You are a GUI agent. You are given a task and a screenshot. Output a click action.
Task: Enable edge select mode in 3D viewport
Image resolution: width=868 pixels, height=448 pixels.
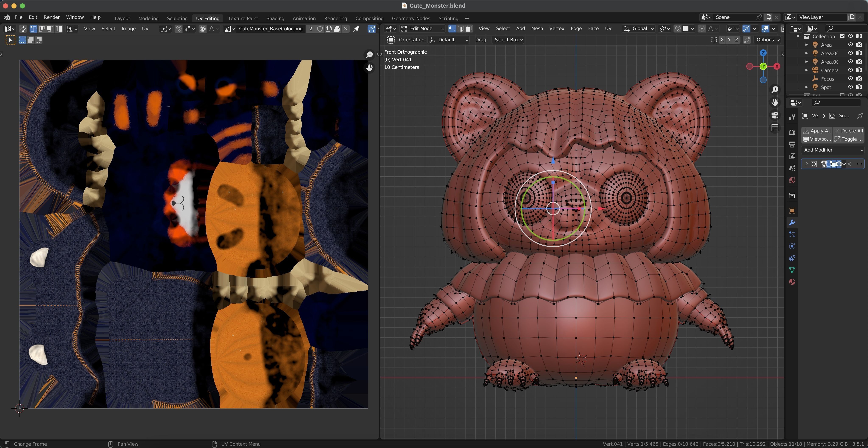click(461, 29)
